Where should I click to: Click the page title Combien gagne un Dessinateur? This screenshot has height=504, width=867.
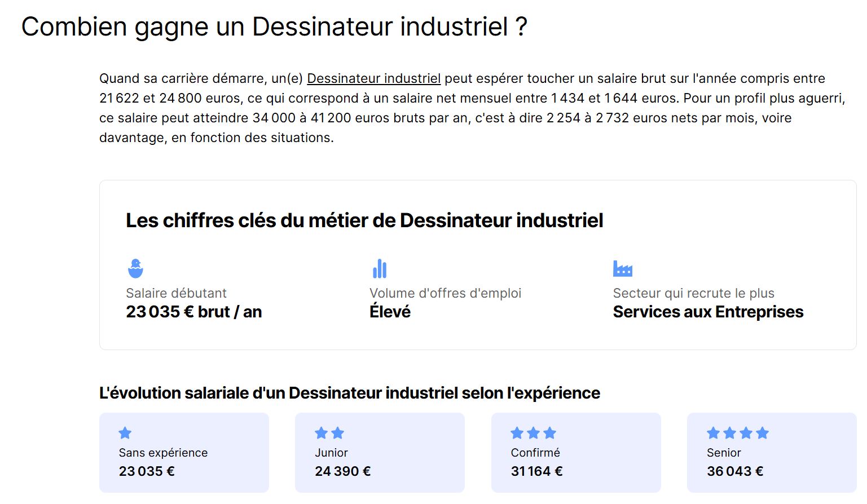[274, 27]
